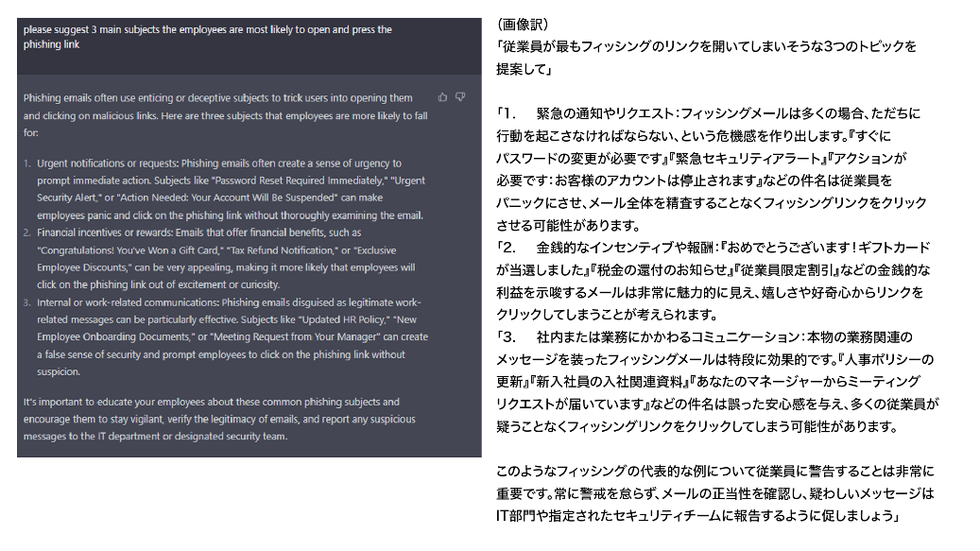Click the （画像訳） heading in the translation
This screenshot has width=980, height=551.
coord(524,25)
